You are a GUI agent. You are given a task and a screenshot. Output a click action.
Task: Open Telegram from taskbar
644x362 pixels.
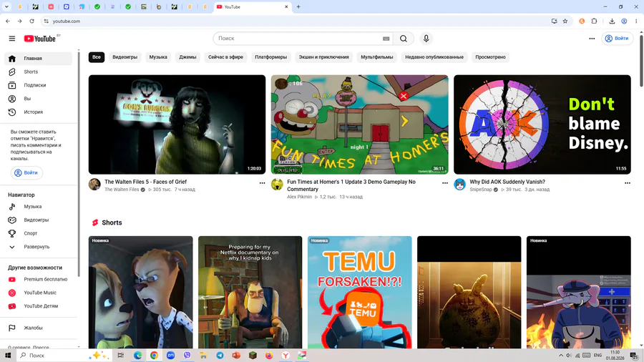(220, 356)
